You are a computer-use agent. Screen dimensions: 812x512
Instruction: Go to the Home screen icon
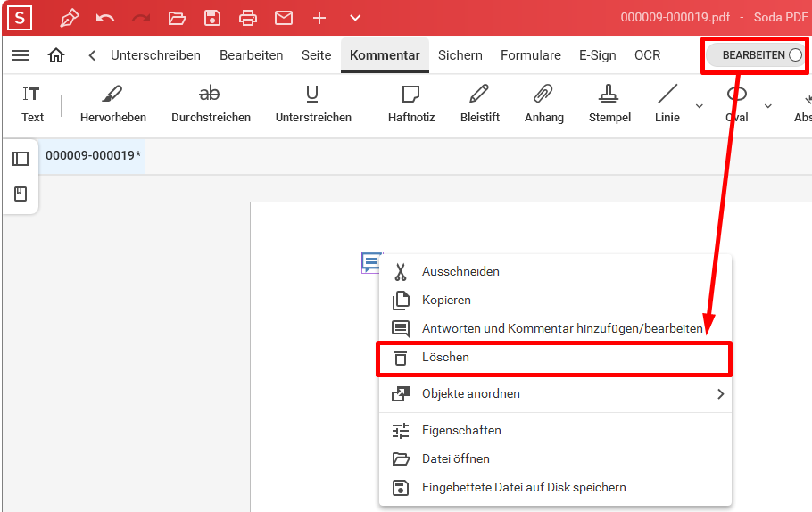(x=56, y=55)
